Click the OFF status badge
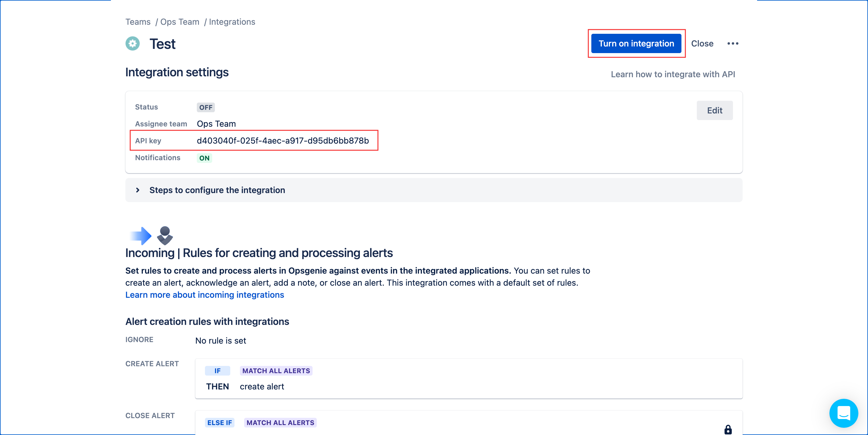 206,107
